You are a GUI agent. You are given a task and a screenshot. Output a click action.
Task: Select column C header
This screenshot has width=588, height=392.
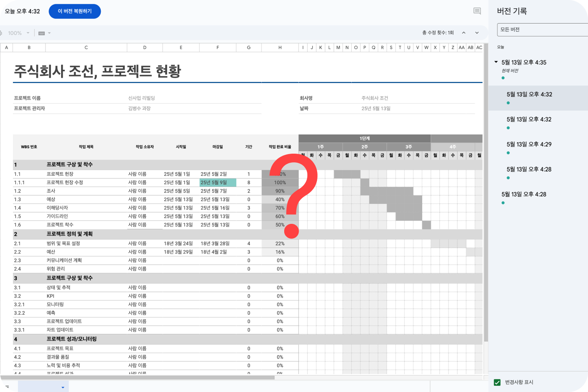(x=86, y=47)
